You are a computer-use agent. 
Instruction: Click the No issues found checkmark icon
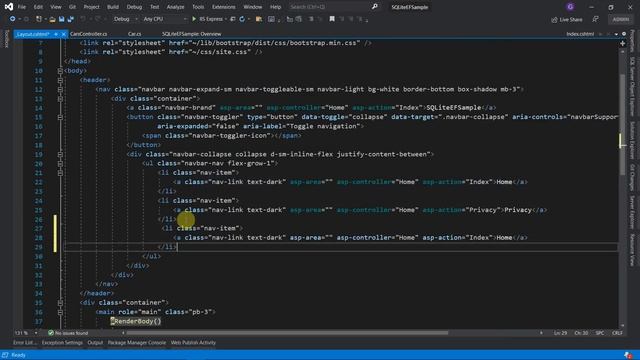pyautogui.click(x=51, y=333)
